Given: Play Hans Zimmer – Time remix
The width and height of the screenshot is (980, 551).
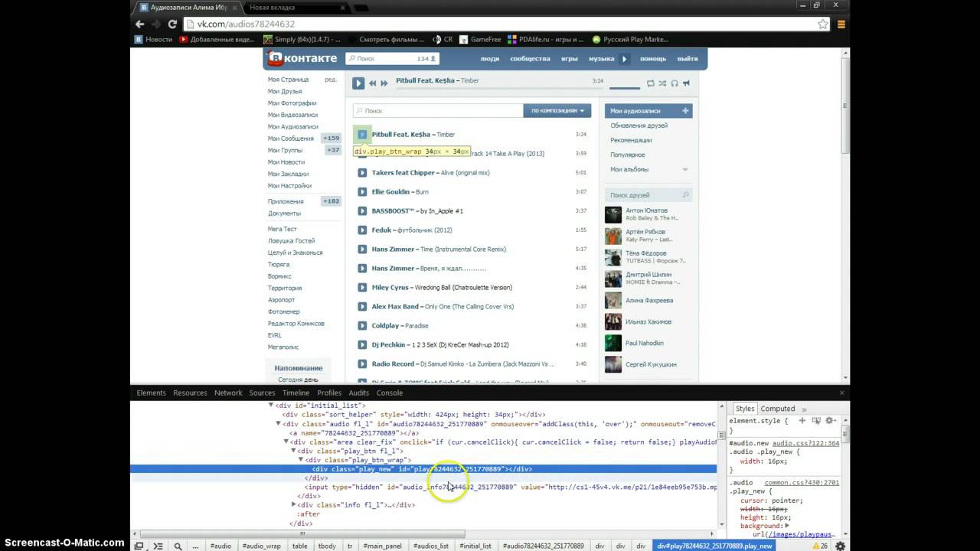Looking at the screenshot, I should [362, 249].
